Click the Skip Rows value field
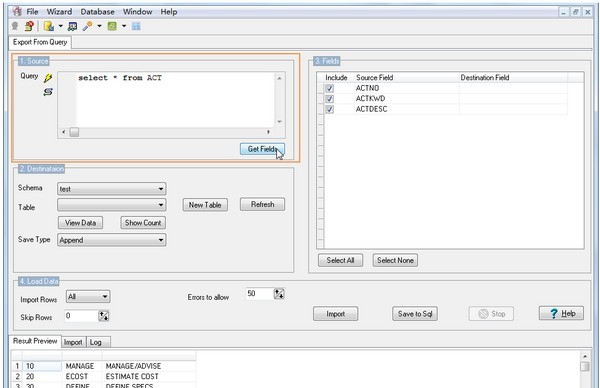This screenshot has width=600, height=388. click(81, 316)
